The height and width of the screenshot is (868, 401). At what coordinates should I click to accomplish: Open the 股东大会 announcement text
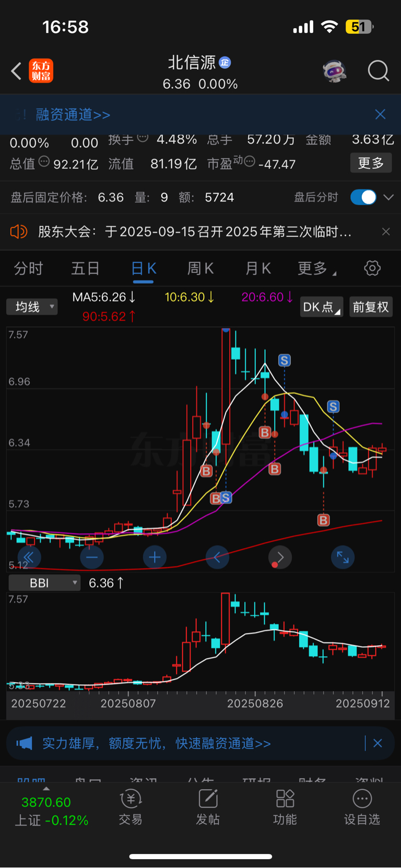195,231
